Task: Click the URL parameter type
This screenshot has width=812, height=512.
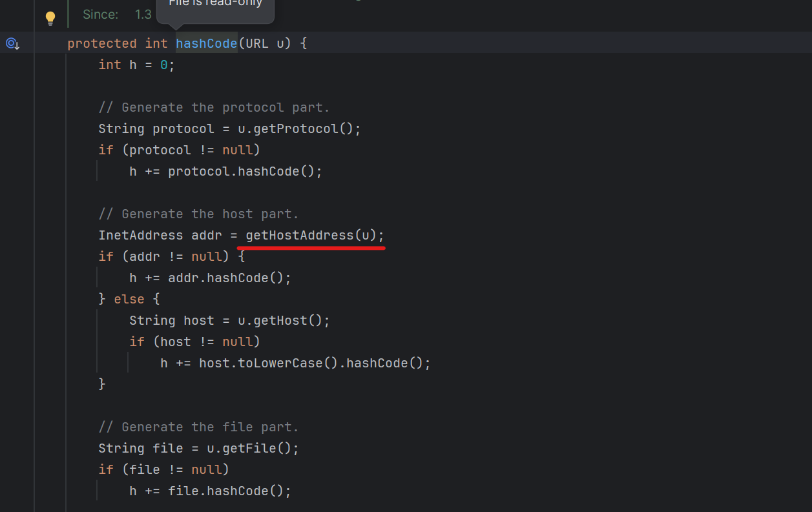Action: pyautogui.click(x=257, y=43)
